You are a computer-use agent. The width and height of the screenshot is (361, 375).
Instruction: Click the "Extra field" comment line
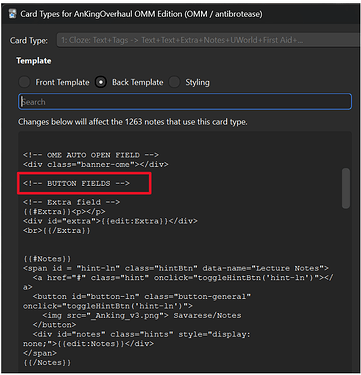(72, 202)
